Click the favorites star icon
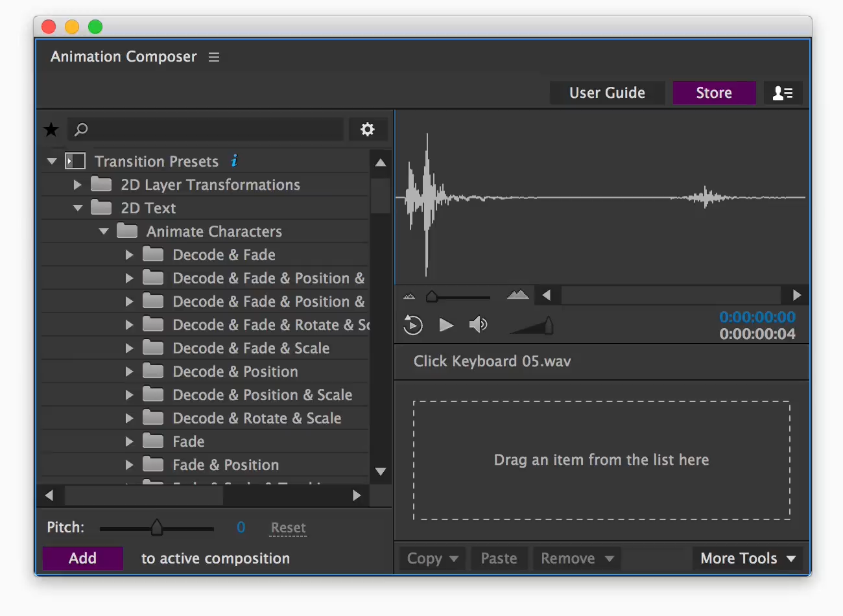 click(x=51, y=130)
